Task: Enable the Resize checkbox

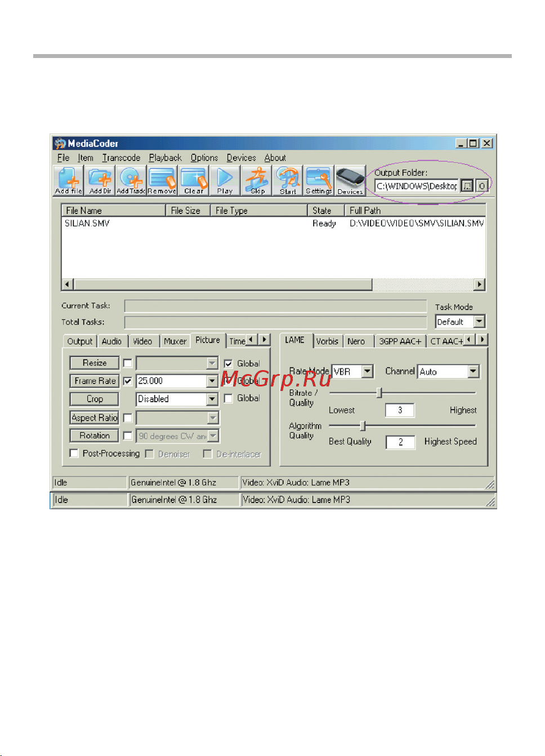Action: tap(128, 363)
